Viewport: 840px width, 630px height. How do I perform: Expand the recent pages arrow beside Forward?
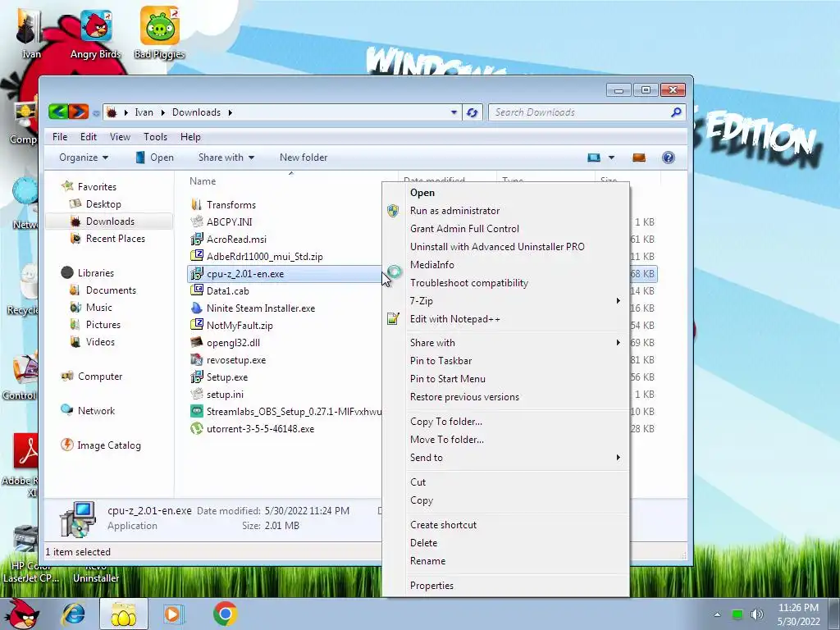tap(96, 113)
